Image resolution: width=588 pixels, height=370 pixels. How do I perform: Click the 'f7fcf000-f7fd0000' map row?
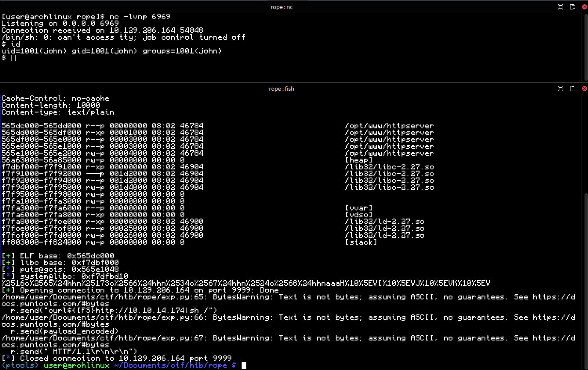213,235
